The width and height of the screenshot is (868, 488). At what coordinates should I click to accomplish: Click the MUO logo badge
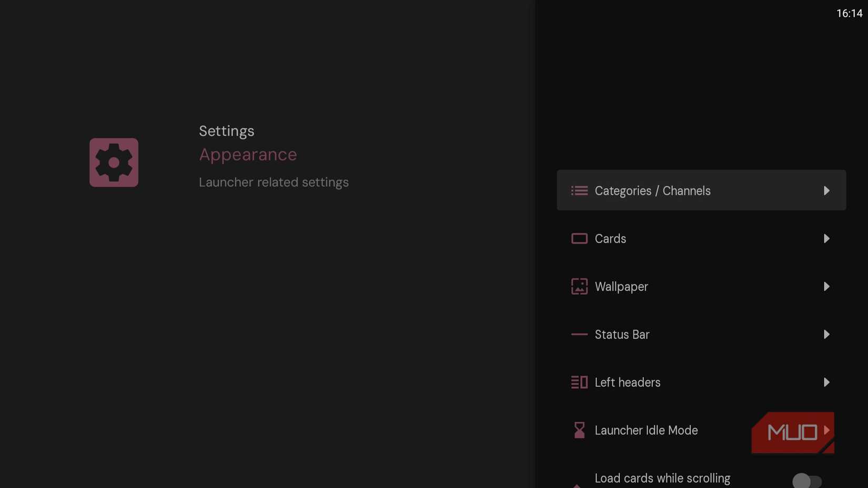(x=792, y=432)
